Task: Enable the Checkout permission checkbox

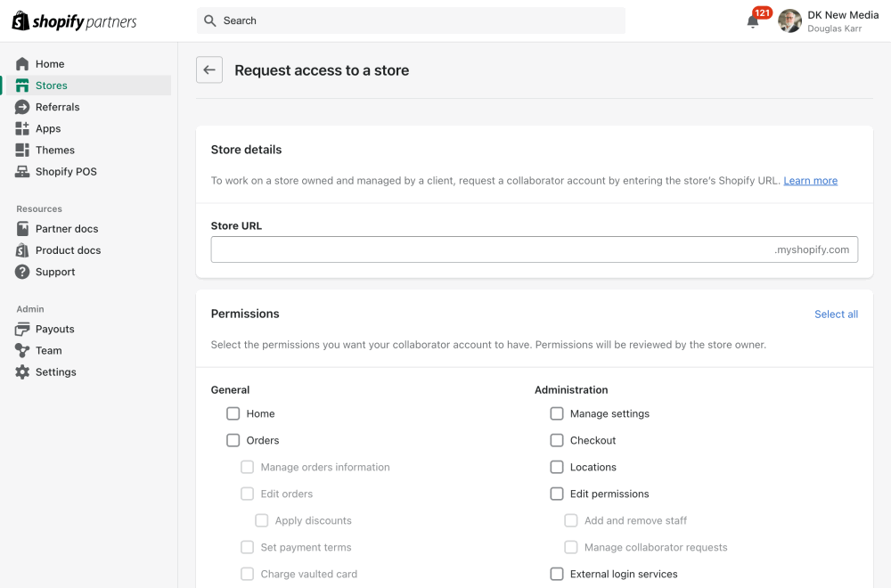Action: (557, 440)
